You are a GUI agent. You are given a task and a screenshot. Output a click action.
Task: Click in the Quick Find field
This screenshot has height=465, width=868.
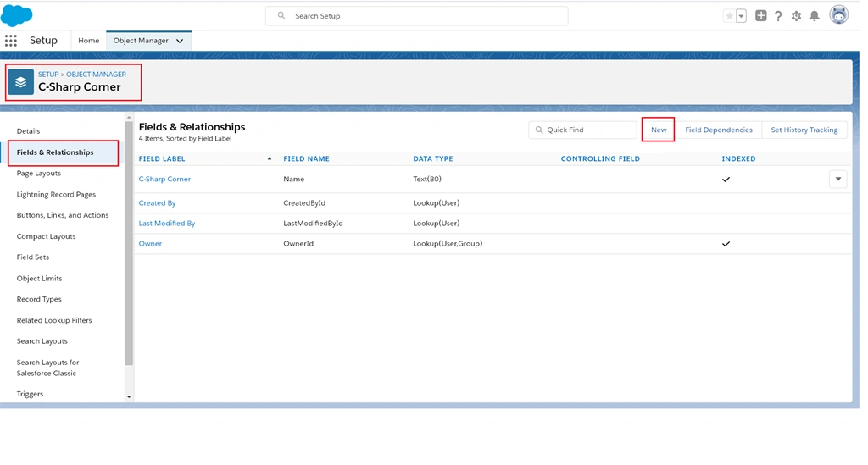(582, 130)
